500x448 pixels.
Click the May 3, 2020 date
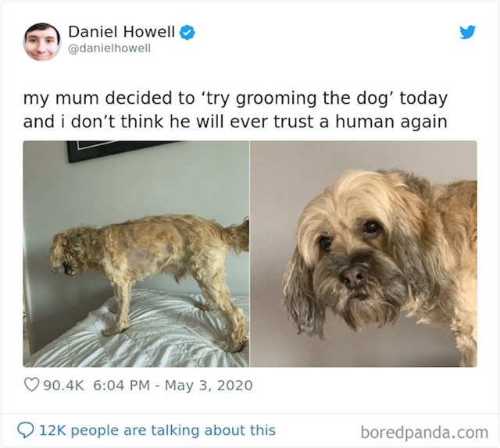click(x=209, y=386)
